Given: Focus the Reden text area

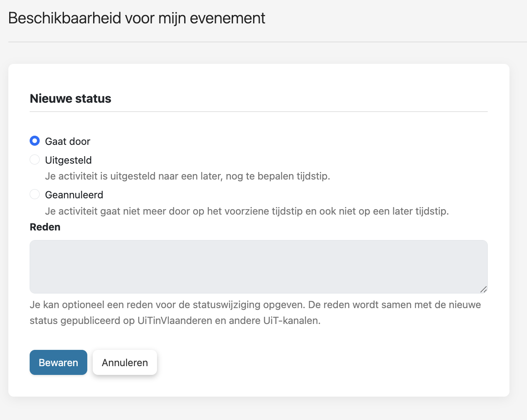Looking at the screenshot, I should (x=258, y=267).
